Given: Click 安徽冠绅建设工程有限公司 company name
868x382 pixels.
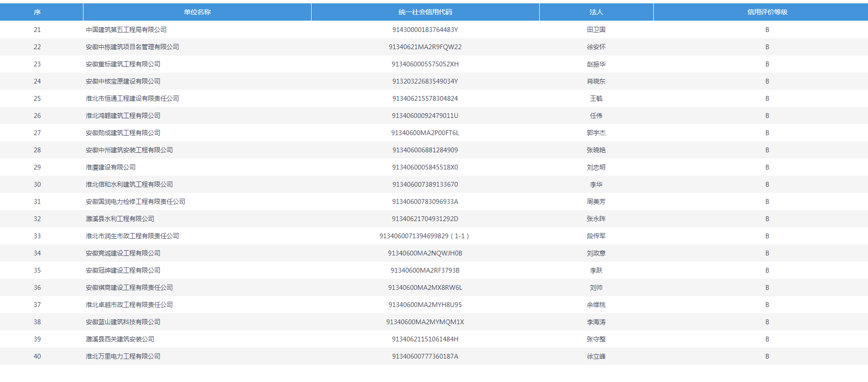Looking at the screenshot, I should (x=123, y=270).
